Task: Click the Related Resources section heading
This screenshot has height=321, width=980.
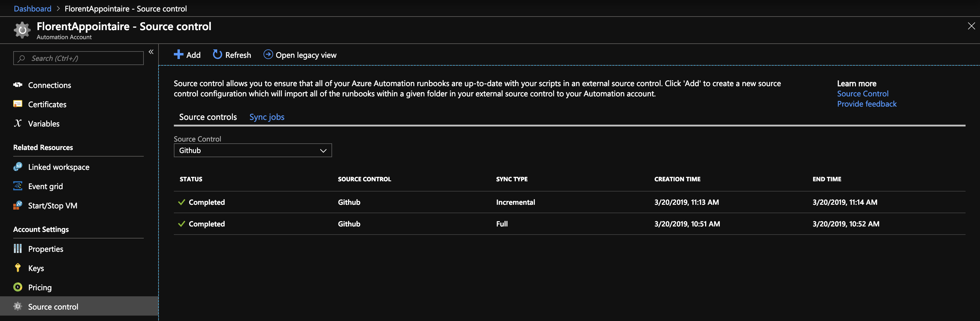Action: coord(43,147)
